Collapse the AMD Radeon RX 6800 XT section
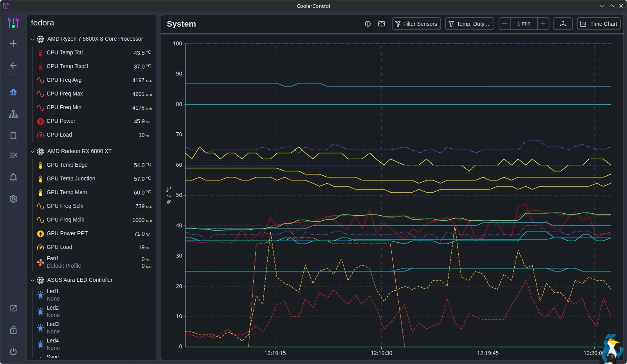 click(32, 151)
